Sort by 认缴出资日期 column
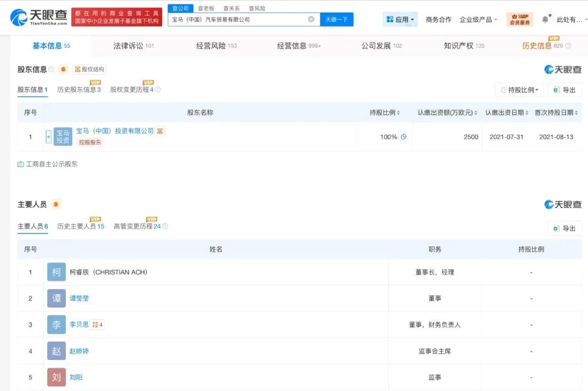 507,113
